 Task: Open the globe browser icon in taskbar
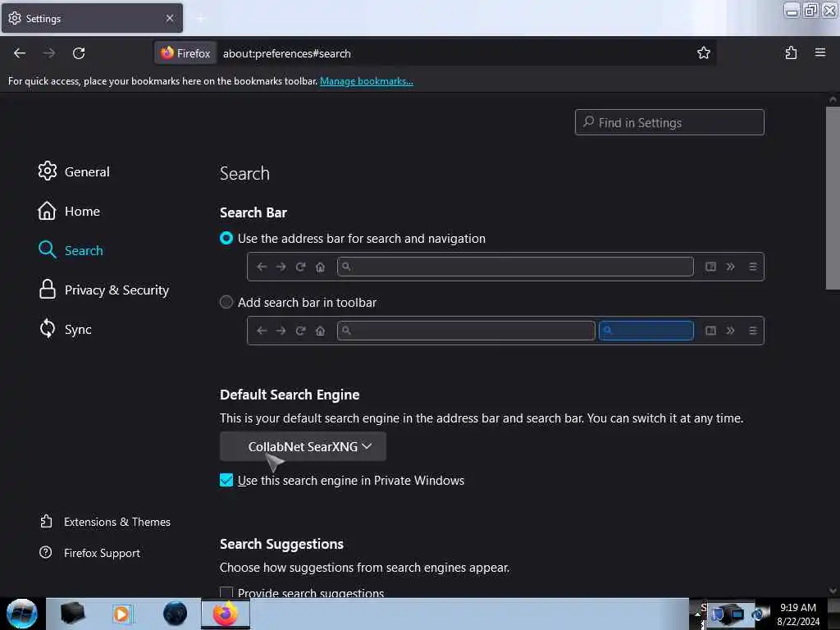click(175, 614)
